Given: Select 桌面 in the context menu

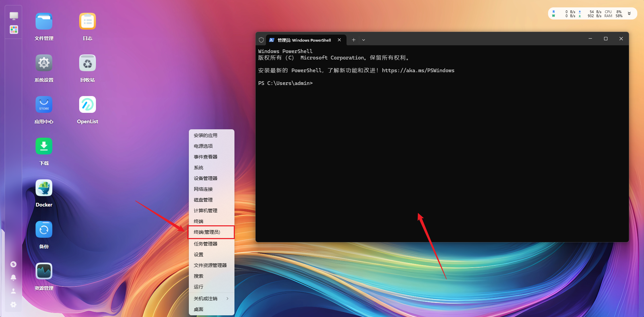Looking at the screenshot, I should tap(212, 309).
